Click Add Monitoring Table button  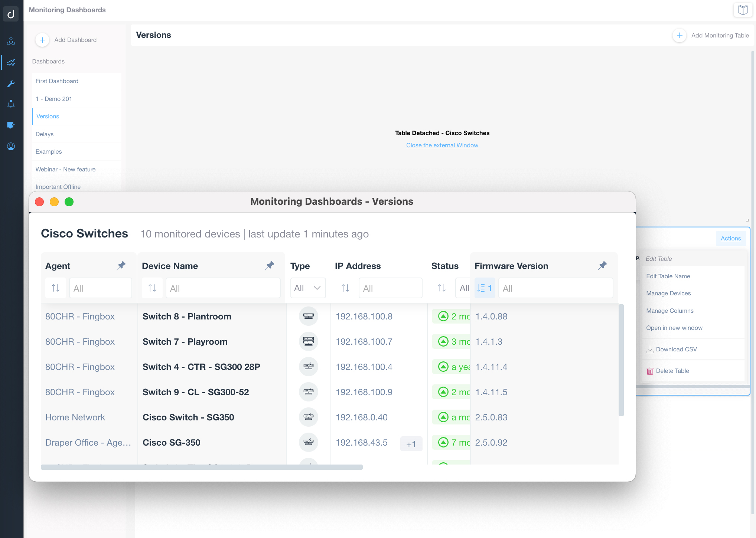coord(711,35)
